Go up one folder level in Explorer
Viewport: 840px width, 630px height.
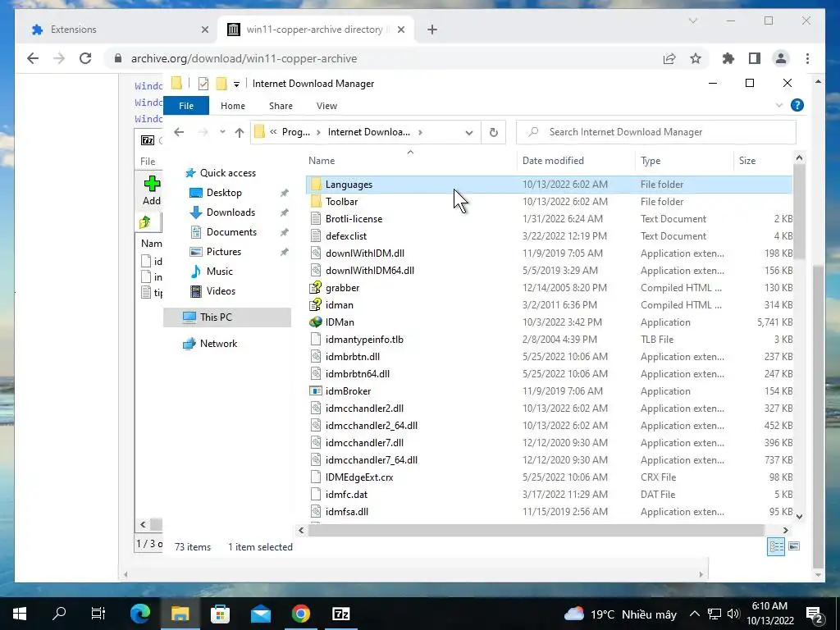239,132
